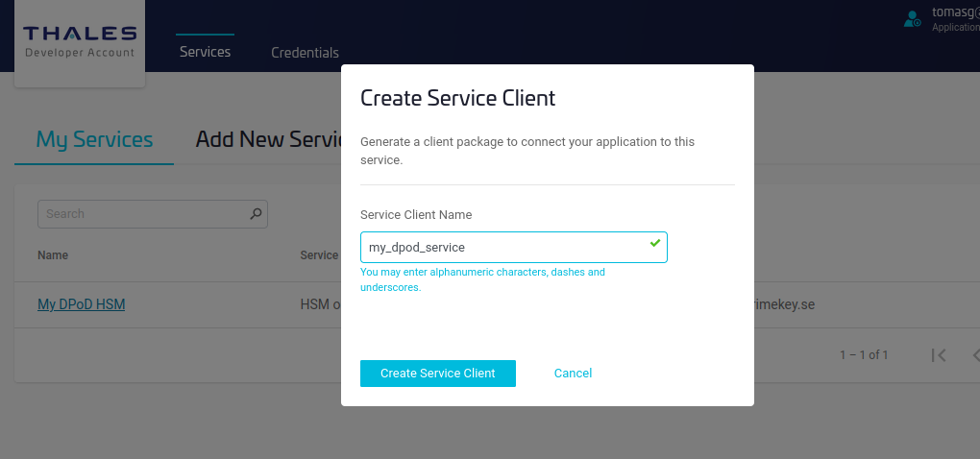Click the 1 – 1 of 1 page count

click(864, 355)
